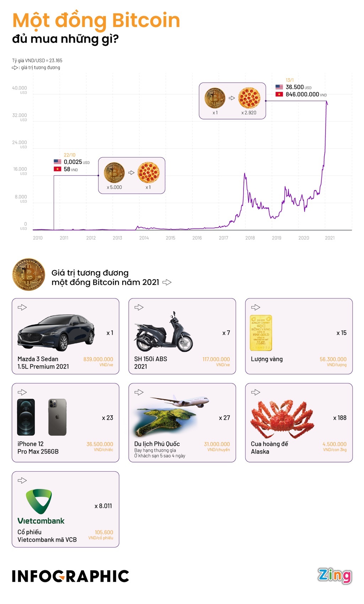Select the Mazda 3 Sedan car image
Screen dimensions: 364x604
(x=56, y=332)
